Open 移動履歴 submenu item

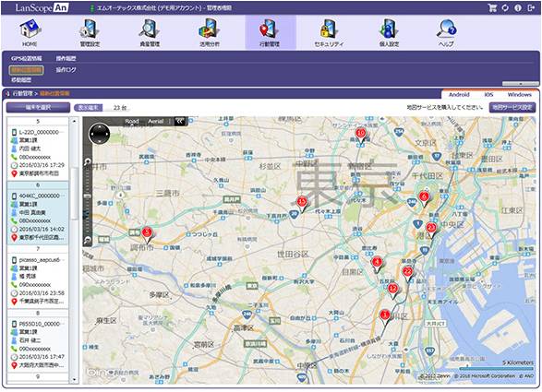click(x=21, y=79)
